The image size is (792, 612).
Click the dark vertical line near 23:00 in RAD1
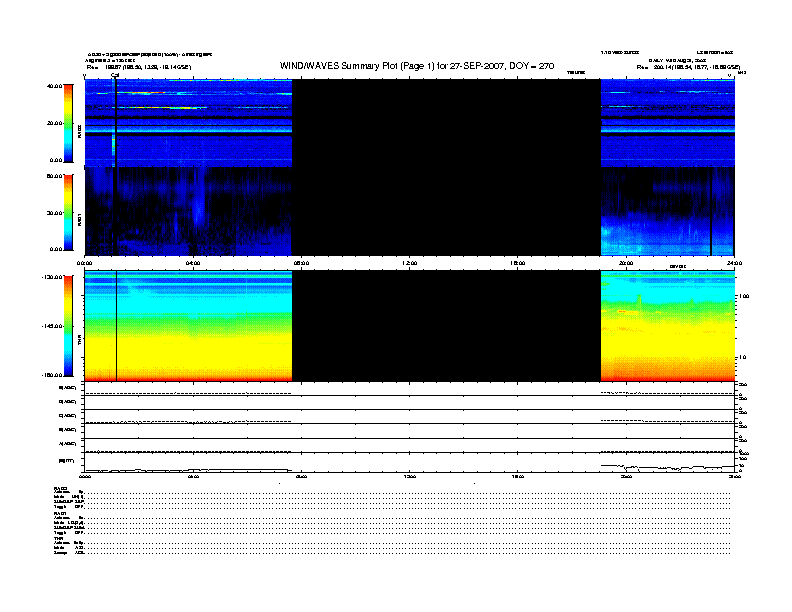tap(711, 212)
